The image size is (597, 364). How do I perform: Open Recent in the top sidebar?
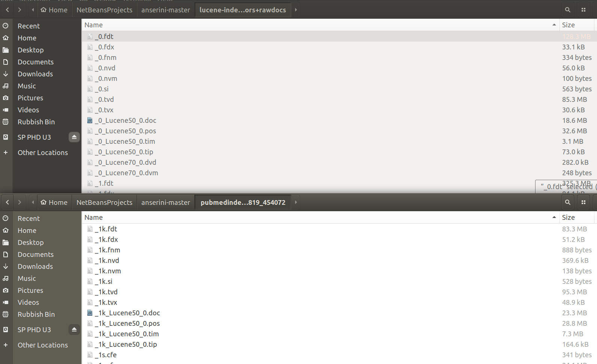click(x=40, y=26)
